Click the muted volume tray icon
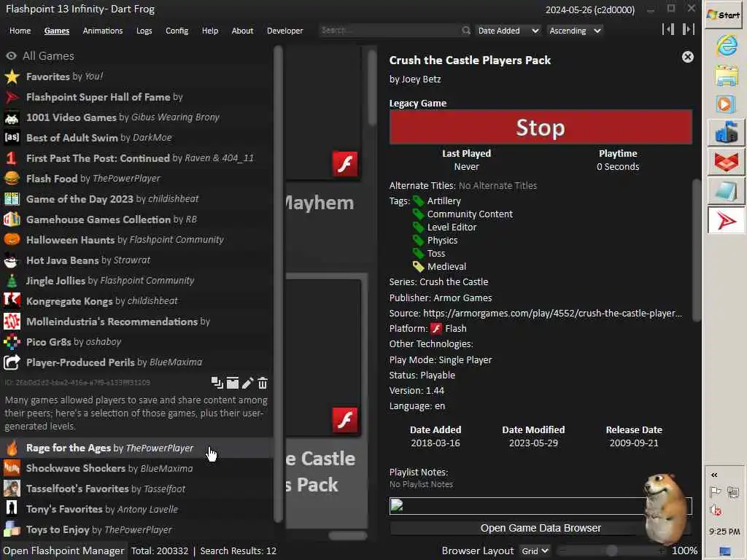The height and width of the screenshot is (560, 747). tap(715, 510)
